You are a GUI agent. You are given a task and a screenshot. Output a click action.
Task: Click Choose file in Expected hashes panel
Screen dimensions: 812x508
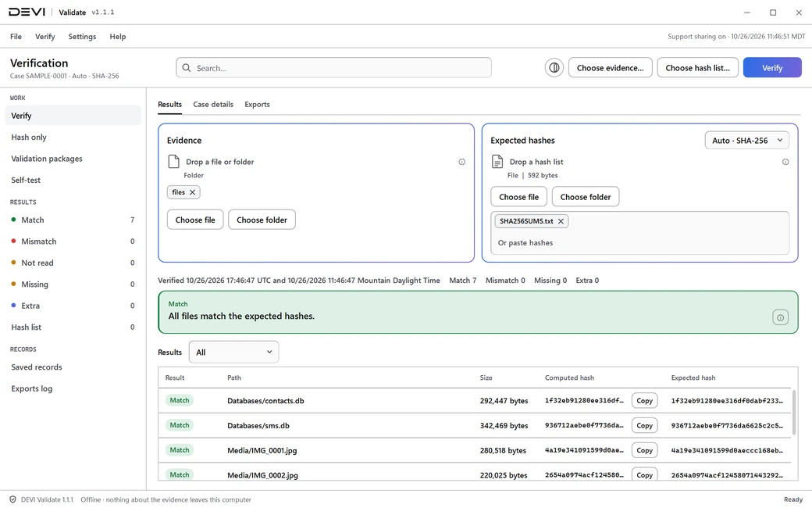(x=519, y=197)
